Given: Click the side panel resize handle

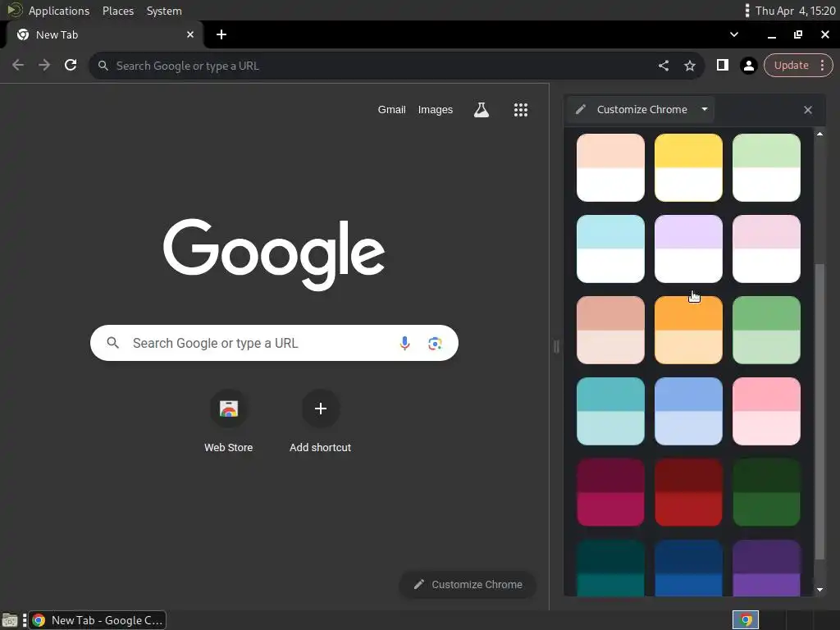Looking at the screenshot, I should [x=556, y=347].
